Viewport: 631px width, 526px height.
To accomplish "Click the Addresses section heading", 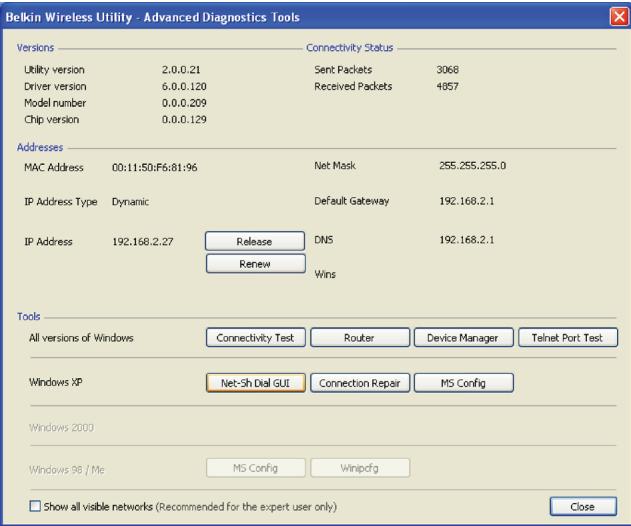I will tap(40, 147).
